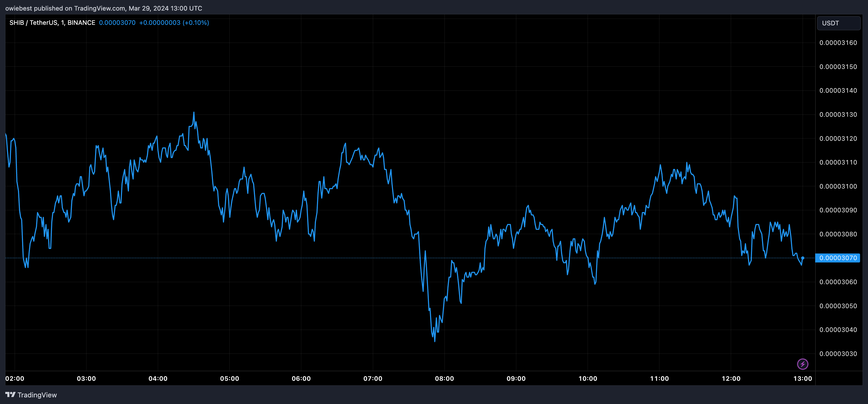Screen dimensions: 868x404
Task: Click the 0.00003130 price scale label
Action: coord(838,115)
